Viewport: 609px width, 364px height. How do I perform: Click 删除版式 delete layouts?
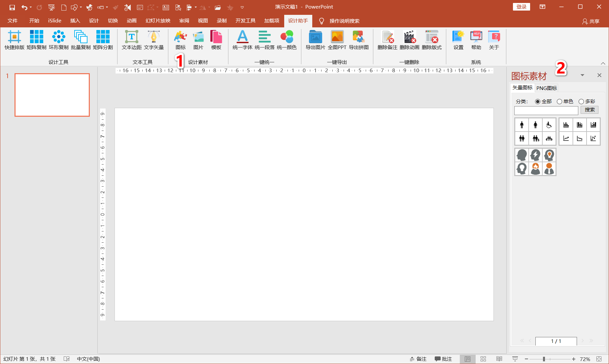[x=432, y=40]
